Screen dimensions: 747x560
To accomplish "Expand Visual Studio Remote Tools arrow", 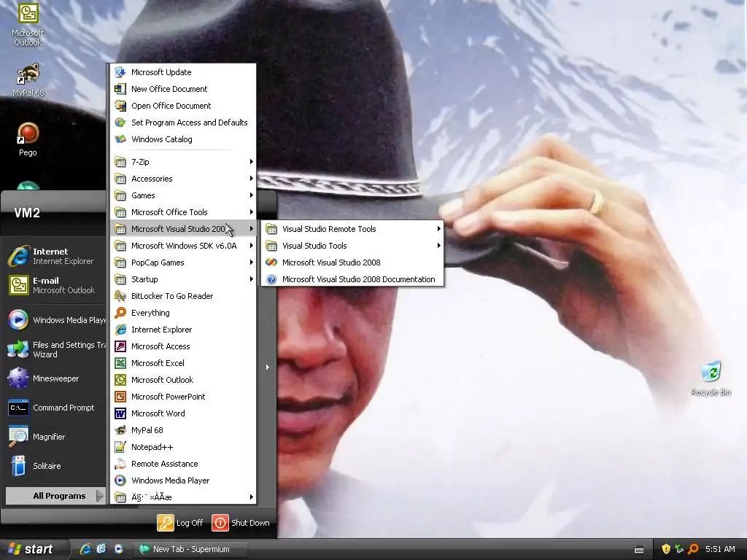I will [x=438, y=229].
